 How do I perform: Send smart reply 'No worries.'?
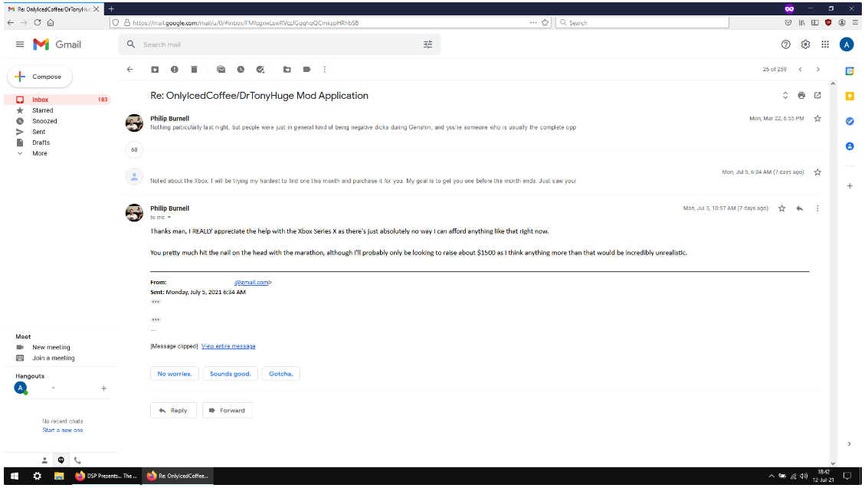175,374
